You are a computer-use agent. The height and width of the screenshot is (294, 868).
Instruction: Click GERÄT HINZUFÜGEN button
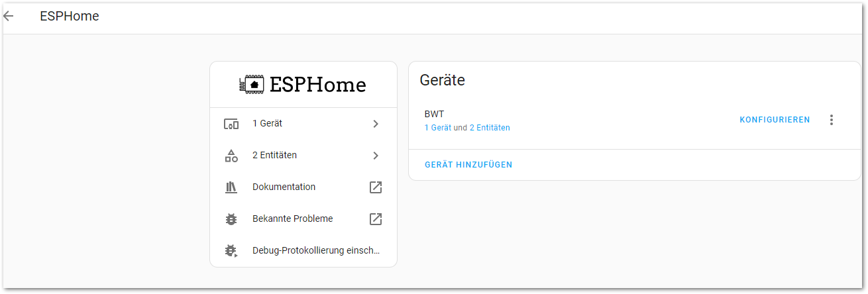coord(468,165)
